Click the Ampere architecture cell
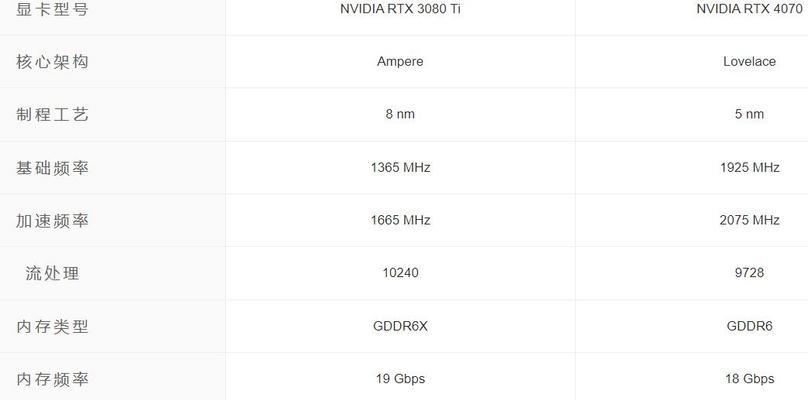Image resolution: width=808 pixels, height=400 pixels. (x=400, y=61)
